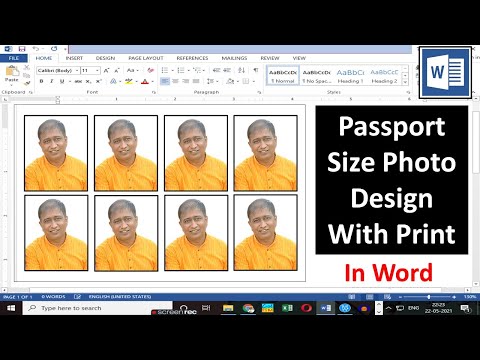Image resolution: width=480 pixels, height=360 pixels.
Task: Open the highlight color dropdown arrow
Action: coord(136,81)
